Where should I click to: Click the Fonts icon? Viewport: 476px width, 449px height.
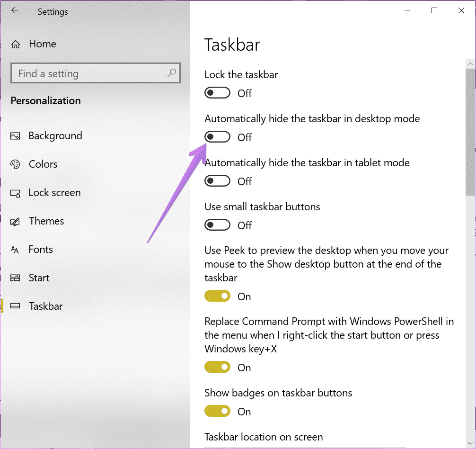[x=15, y=250]
